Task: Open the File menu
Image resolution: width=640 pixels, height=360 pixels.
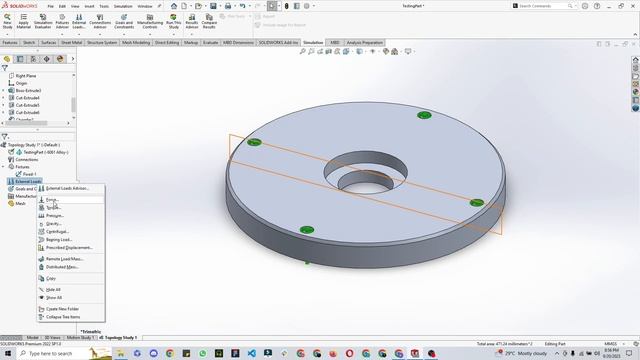Action: pos(51,6)
